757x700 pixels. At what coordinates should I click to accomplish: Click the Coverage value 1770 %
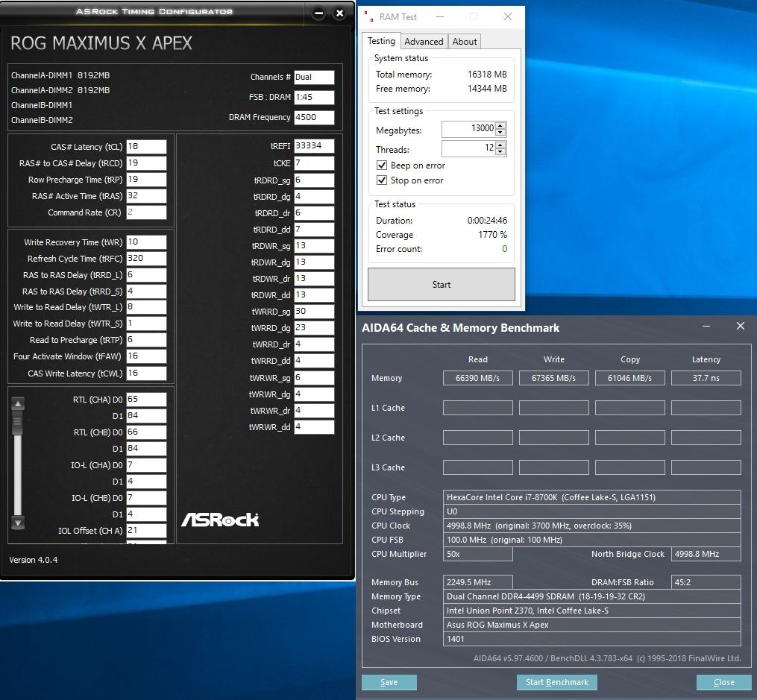[492, 235]
